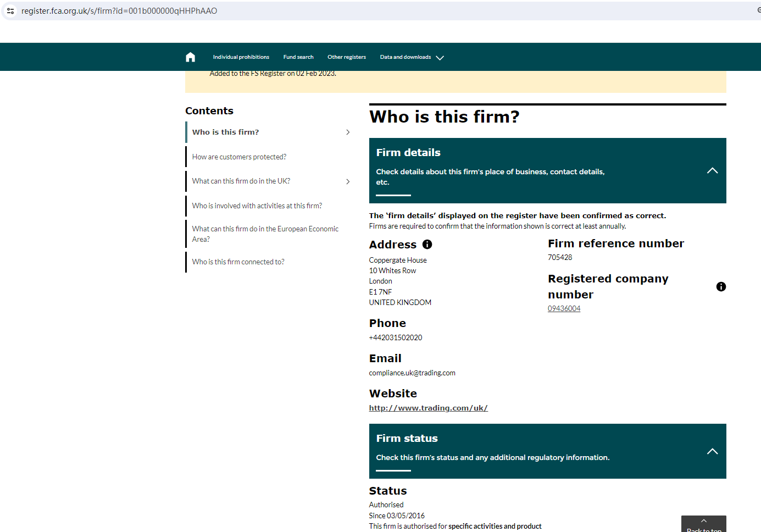Click the Back to top button
761x532 pixels.
(x=703, y=525)
